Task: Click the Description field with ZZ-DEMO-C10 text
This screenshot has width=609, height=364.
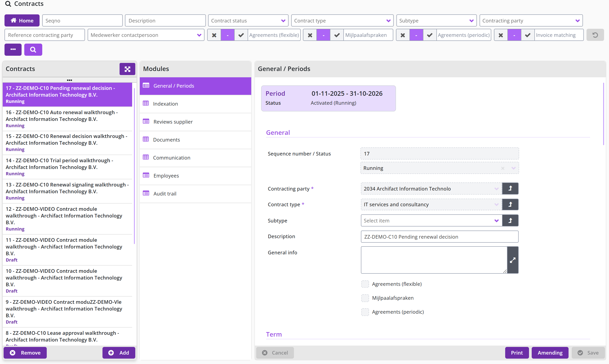Action: point(440,237)
